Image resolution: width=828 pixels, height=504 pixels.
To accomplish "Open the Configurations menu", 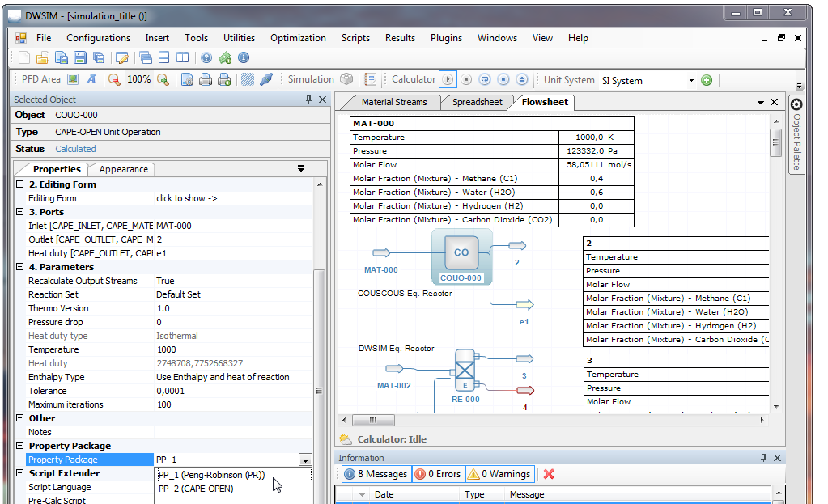I will point(98,38).
